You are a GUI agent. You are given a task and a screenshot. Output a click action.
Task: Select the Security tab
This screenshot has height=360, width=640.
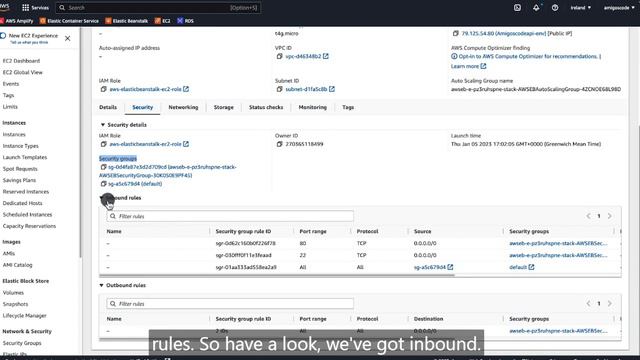[142, 107]
